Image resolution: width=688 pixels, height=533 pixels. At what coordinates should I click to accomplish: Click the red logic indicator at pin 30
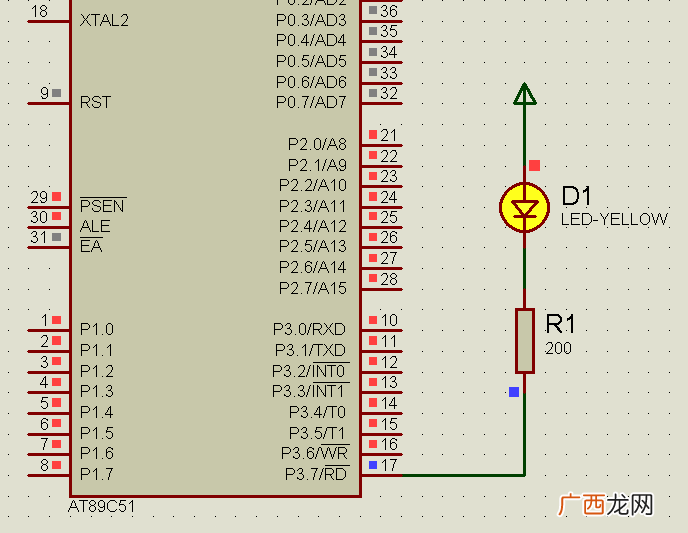pos(57,216)
